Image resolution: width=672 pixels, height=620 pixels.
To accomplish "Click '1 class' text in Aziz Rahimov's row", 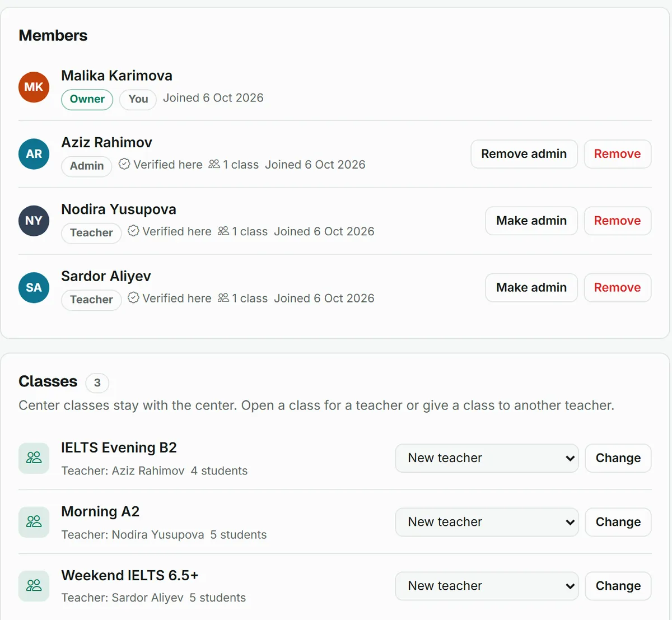I will pyautogui.click(x=241, y=165).
